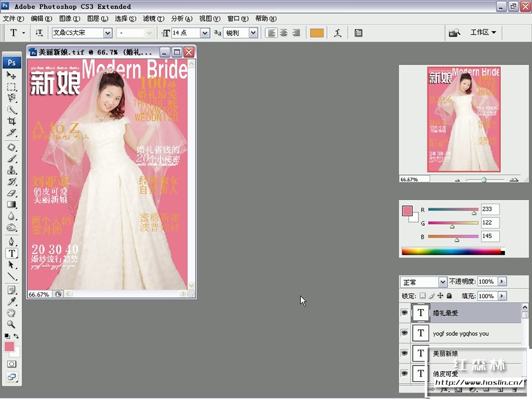
Task: Hide the 婚礼最爱 text layer
Action: (x=404, y=313)
